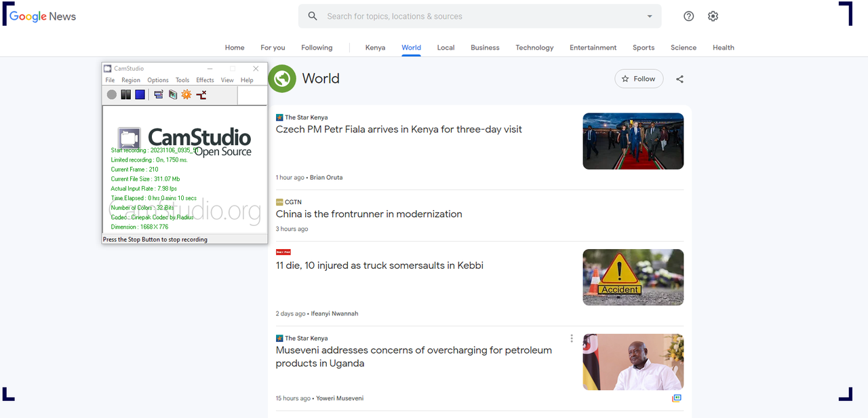868x418 pixels.
Task: Open full coverage icon for Museveni story
Action: pos(676,398)
